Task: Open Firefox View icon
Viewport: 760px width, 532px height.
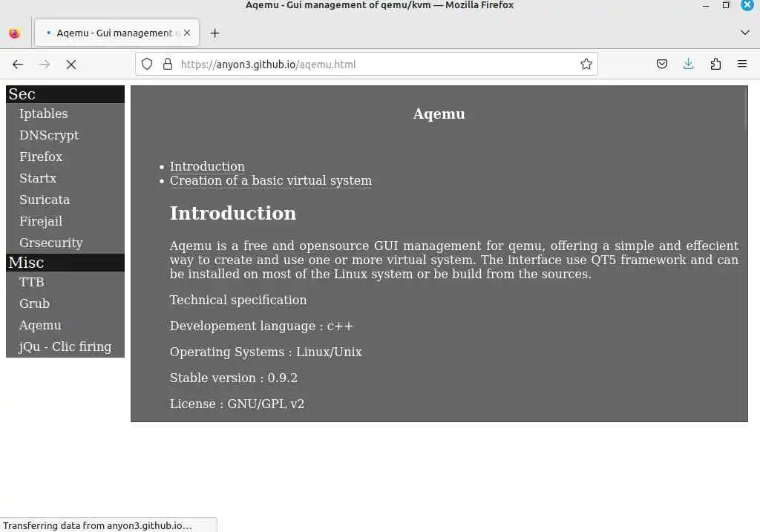Action: tap(15, 33)
